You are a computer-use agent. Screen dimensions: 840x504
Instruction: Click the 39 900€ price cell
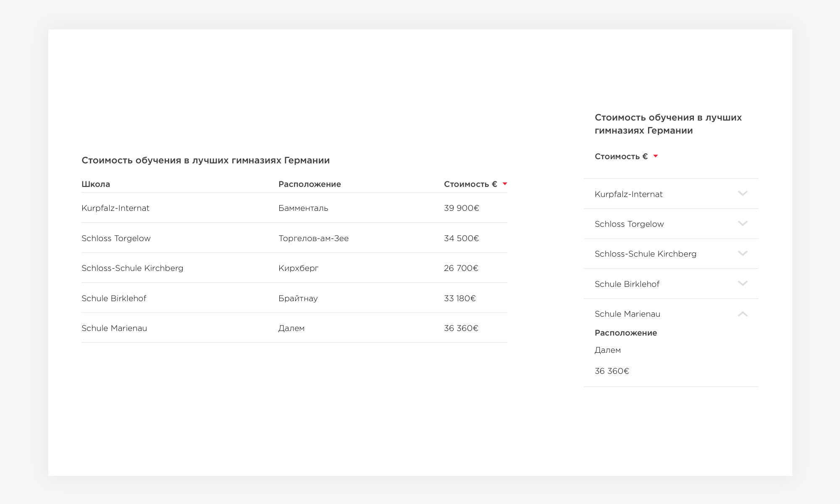[462, 208]
